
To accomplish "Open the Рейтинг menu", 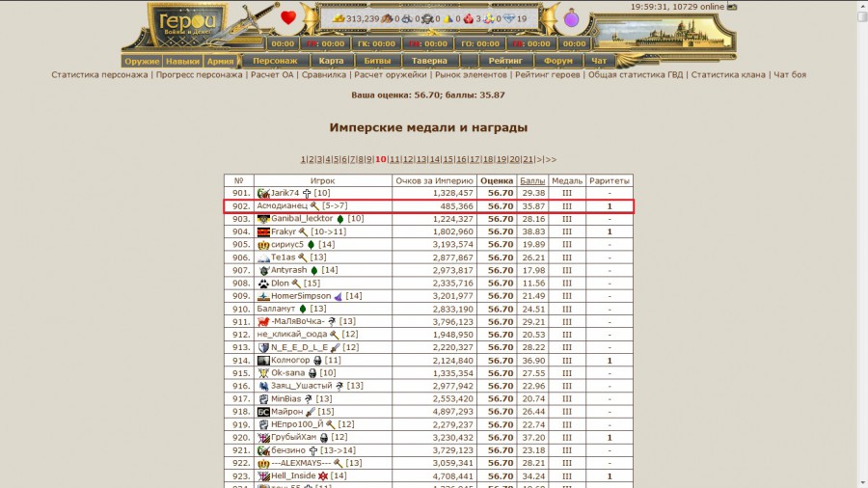I will [x=505, y=61].
